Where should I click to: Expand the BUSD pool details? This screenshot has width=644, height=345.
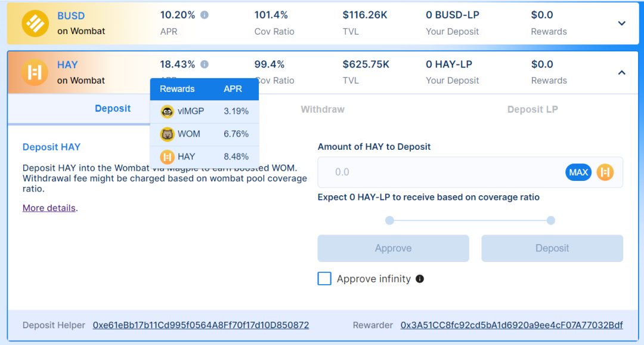(622, 23)
